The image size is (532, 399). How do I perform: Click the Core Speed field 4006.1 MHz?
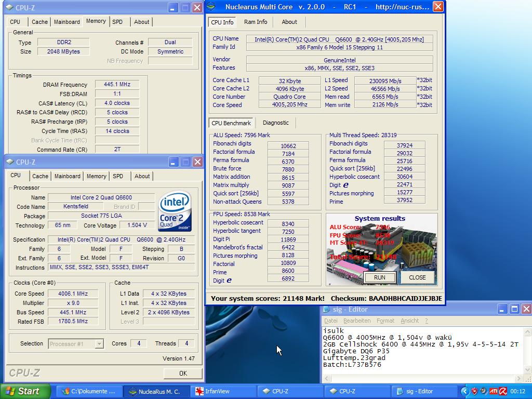click(x=73, y=294)
